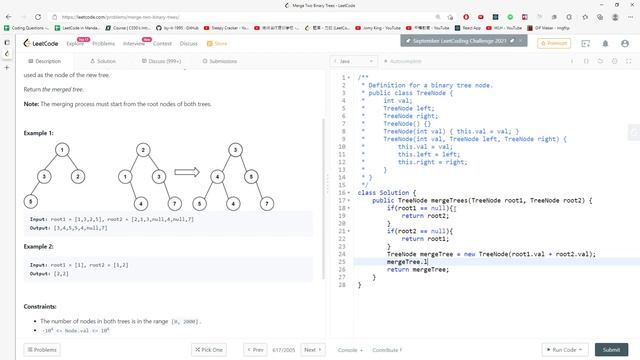
Task: Click the zoom magnifier in address bar
Action: click(x=438, y=17)
